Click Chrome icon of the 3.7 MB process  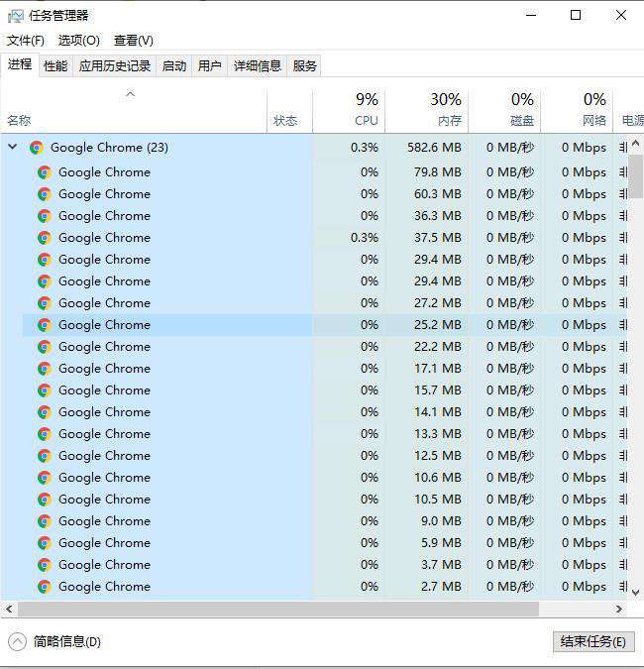(x=45, y=565)
